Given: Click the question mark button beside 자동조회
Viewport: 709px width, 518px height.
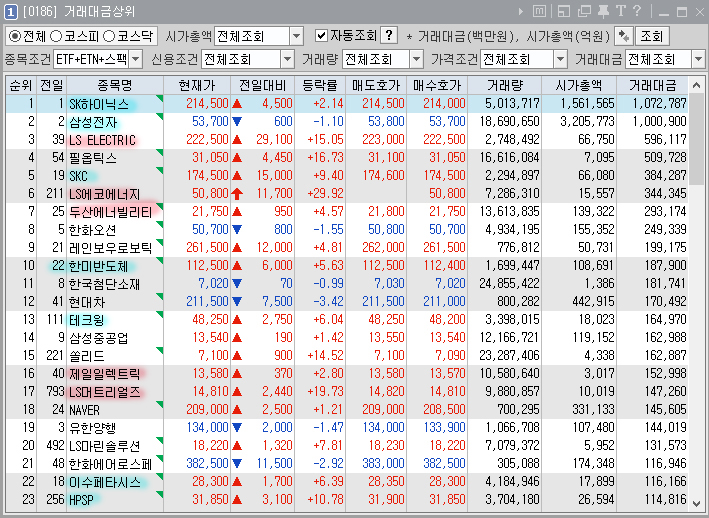Looking at the screenshot, I should 389,35.
